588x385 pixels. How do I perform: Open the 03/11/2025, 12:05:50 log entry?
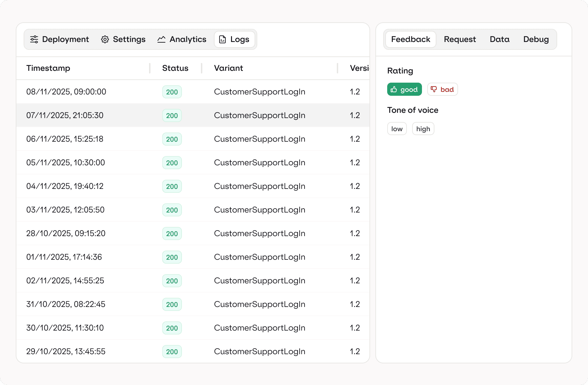(65, 210)
